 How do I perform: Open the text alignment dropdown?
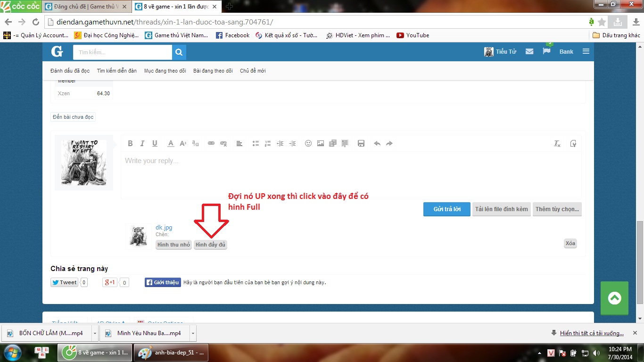(x=239, y=144)
